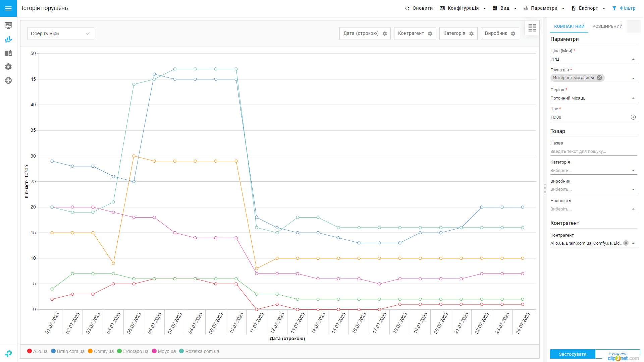Open the chart analytics sidebar icon
Image resolution: width=644 pixels, height=362 pixels.
[8, 40]
